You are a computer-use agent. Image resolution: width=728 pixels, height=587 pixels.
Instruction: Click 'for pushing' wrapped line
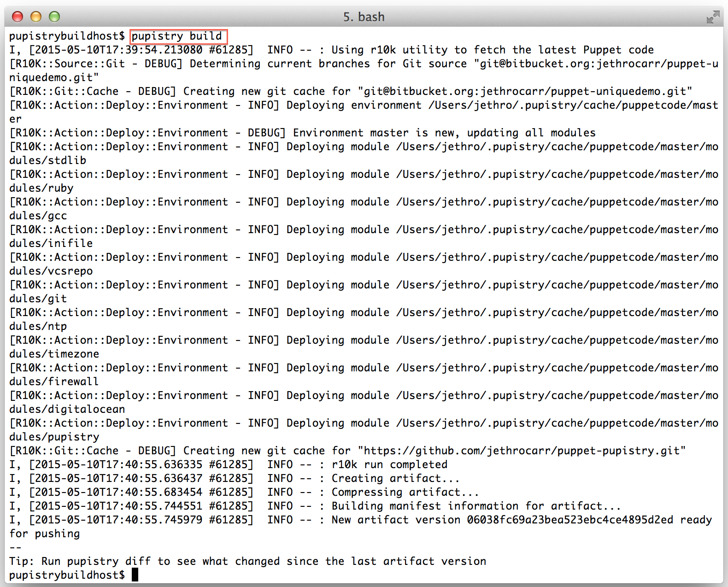[x=44, y=534]
